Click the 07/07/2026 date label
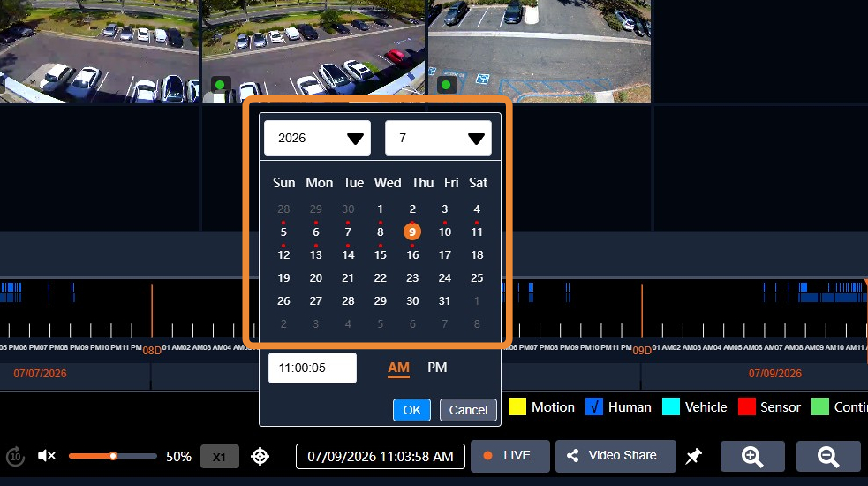 40,374
